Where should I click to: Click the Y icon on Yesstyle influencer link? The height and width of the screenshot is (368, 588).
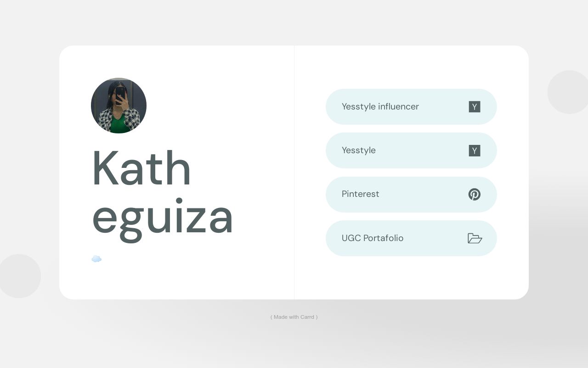pos(475,107)
